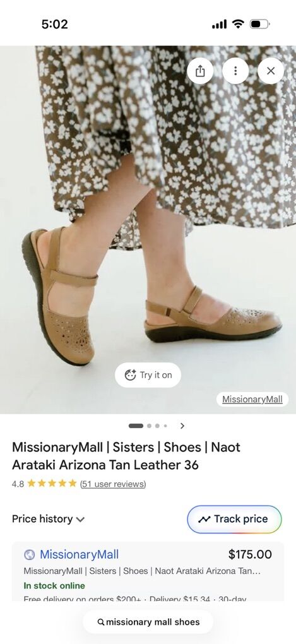The height and width of the screenshot is (644, 296).
Task: Tap the magnifier icon in the search pill
Action: [x=101, y=623]
